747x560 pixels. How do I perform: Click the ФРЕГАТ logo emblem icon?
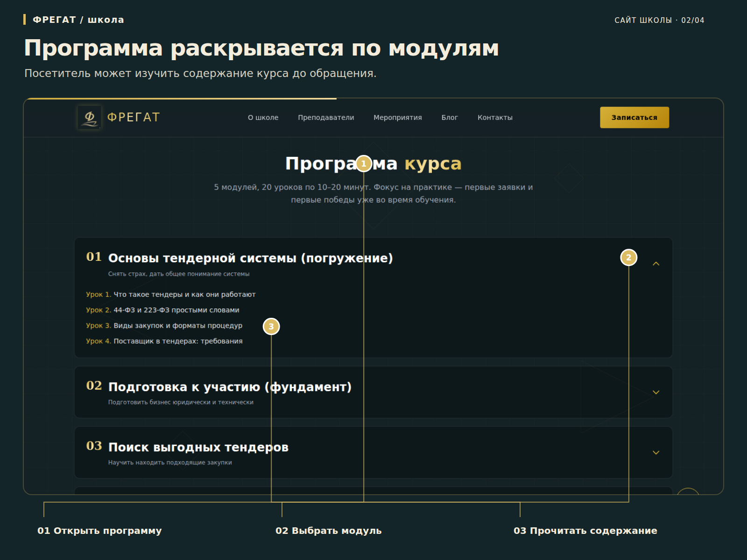point(90,118)
